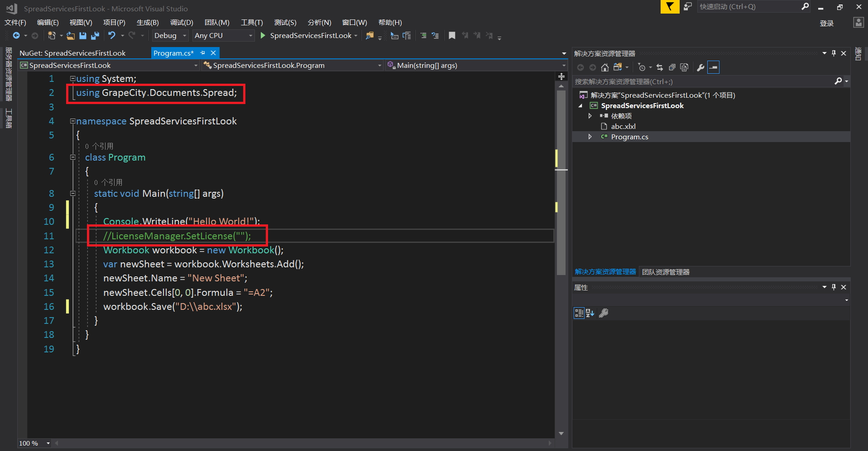This screenshot has height=451, width=868.
Task: Click Collapse All icon in Solution Explorer
Action: coord(672,67)
